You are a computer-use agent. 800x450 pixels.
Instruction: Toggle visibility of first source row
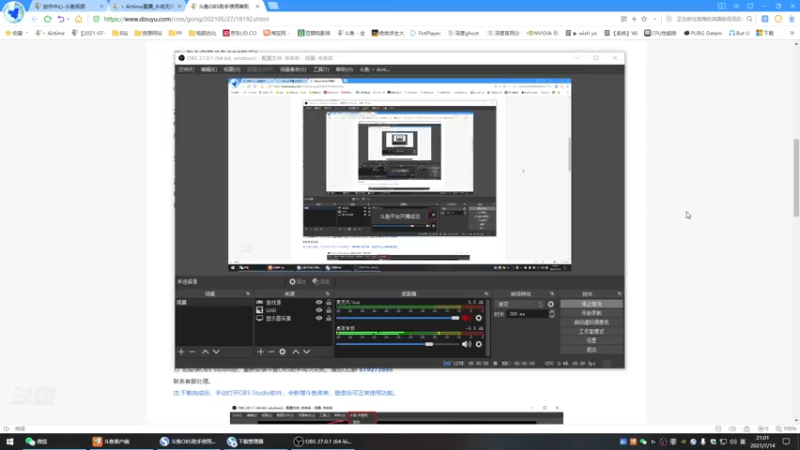(319, 303)
